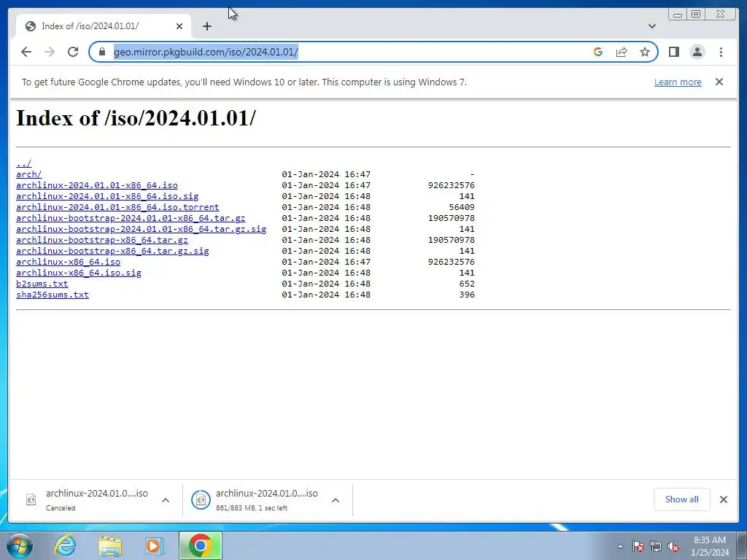Viewport: 747px width, 560px height.
Task: Expand options for the canceled download
Action: tap(166, 500)
